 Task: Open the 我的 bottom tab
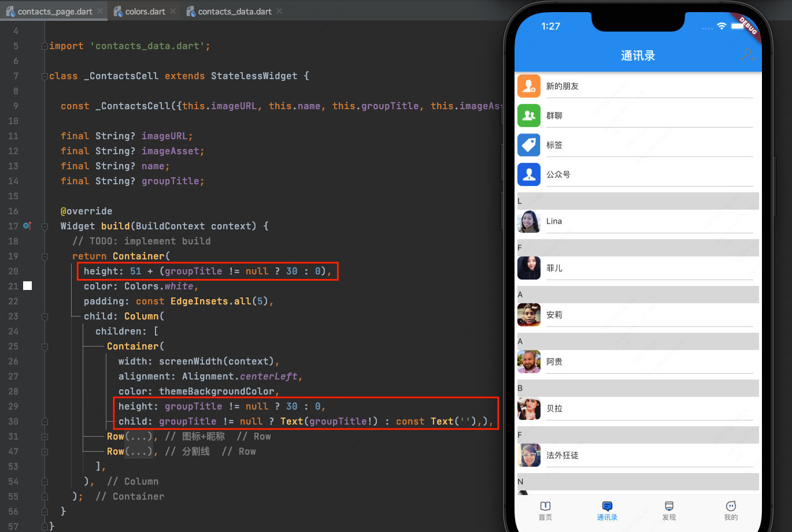tap(731, 511)
